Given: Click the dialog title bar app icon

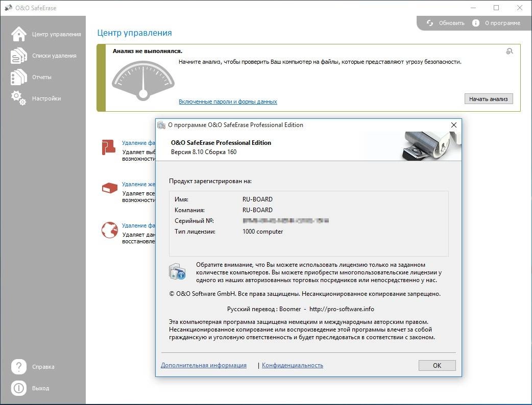Looking at the screenshot, I should [x=161, y=125].
